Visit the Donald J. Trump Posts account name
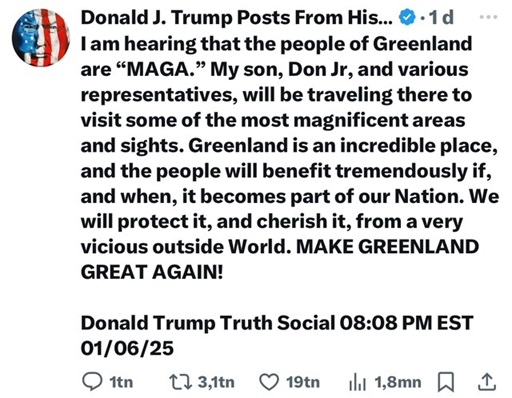Screen dimensions: 512x398 pyautogui.click(x=237, y=18)
